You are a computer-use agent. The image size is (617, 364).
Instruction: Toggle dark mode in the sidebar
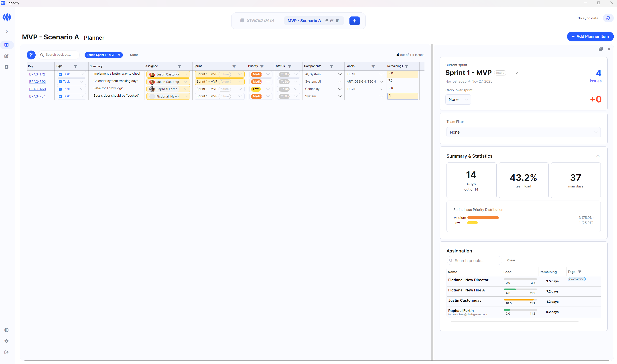6,330
